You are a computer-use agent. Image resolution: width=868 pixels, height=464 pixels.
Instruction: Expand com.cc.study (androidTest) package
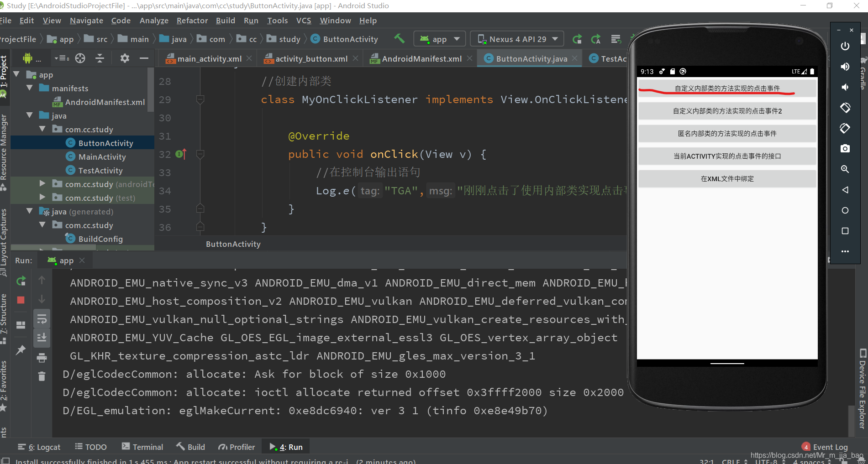42,184
